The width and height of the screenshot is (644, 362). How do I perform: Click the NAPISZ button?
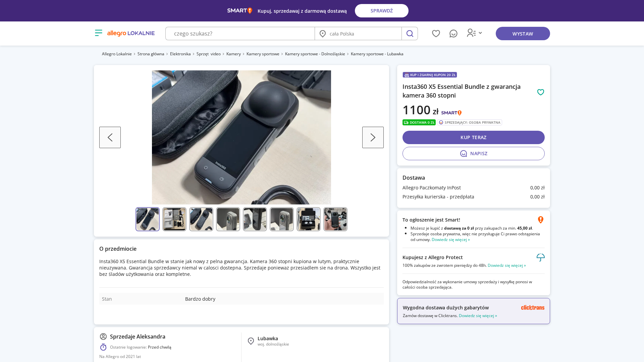tap(474, 154)
